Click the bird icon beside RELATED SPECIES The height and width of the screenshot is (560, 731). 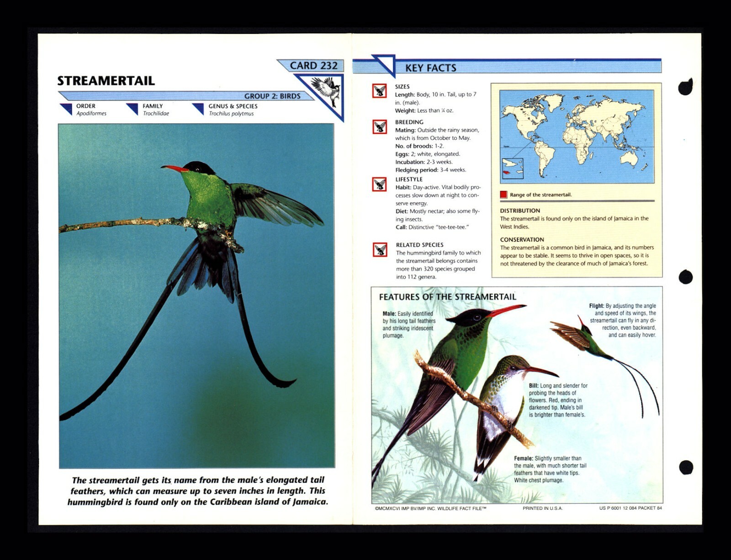[380, 250]
